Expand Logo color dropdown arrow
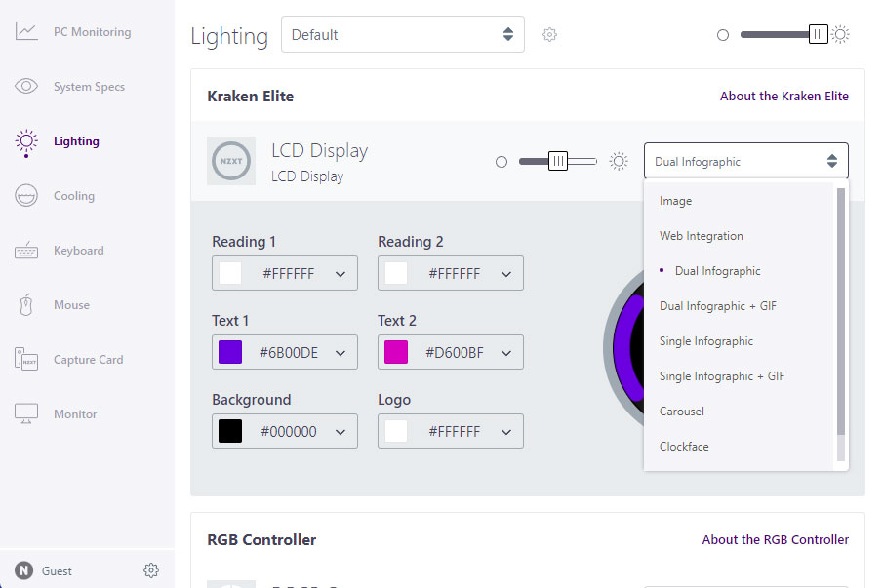This screenshot has height=588, width=883. coord(506,432)
